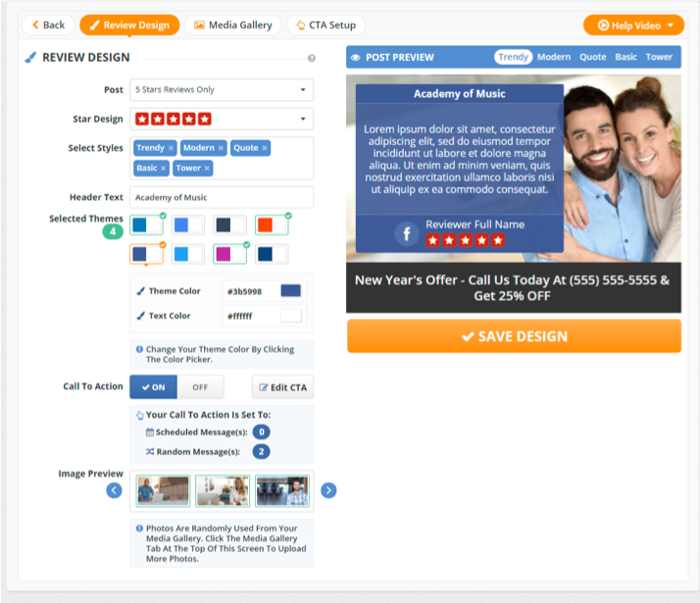Open the Theme Color picker swatch
700x603 pixels.
[290, 291]
